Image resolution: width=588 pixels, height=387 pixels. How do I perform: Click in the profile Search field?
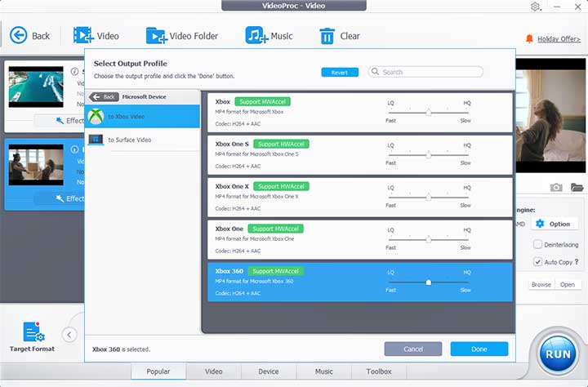(x=425, y=72)
